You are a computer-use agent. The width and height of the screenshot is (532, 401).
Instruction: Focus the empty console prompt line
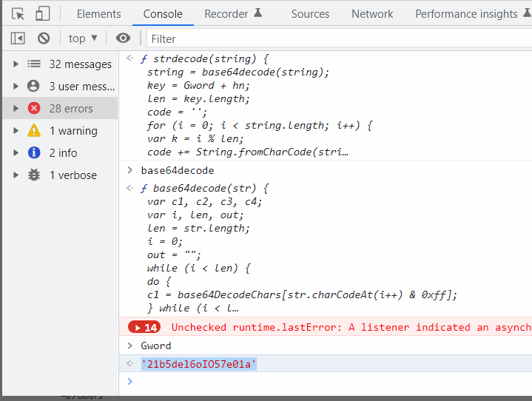click(326, 381)
